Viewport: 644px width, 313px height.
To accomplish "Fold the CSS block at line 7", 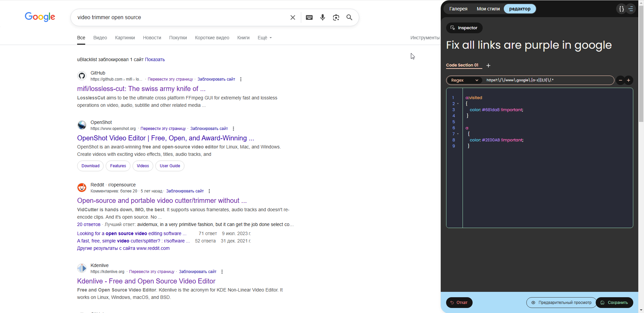I will tap(458, 134).
